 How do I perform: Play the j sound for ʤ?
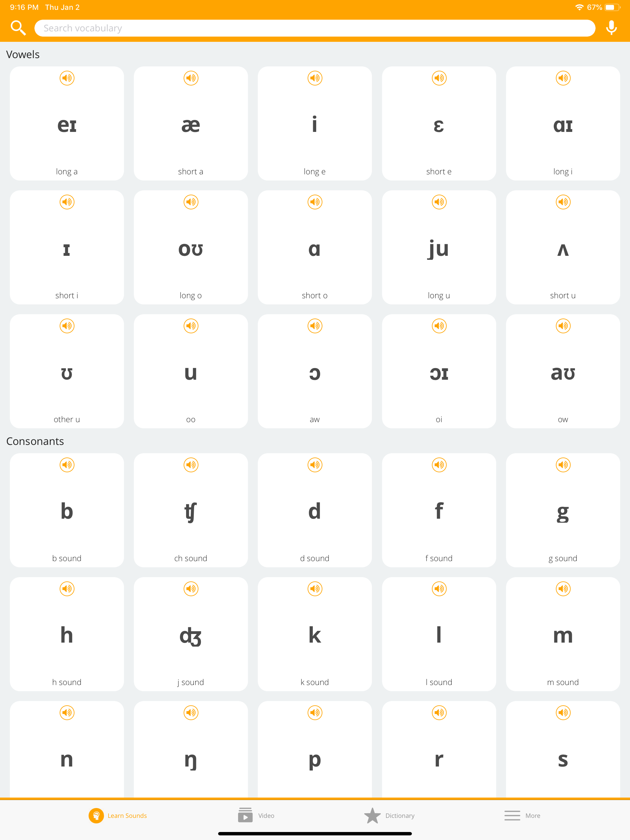point(191,588)
